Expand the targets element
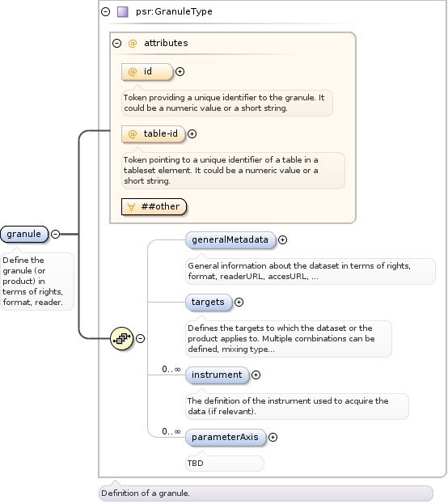 click(239, 302)
